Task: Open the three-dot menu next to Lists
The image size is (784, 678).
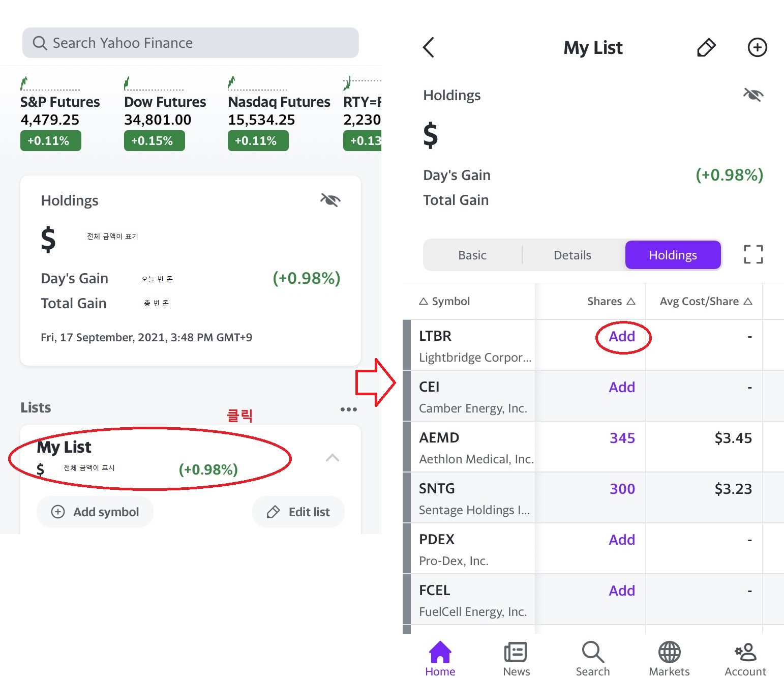Action: pos(348,409)
